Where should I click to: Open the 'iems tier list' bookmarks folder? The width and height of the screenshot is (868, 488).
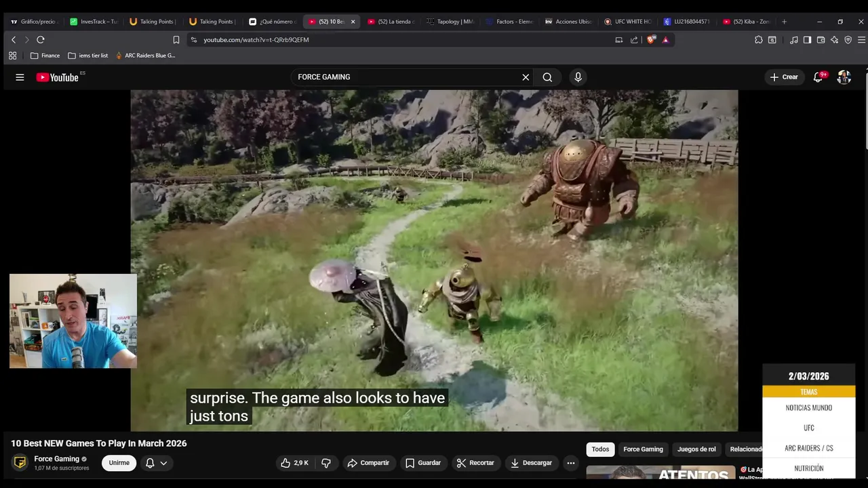(x=88, y=56)
